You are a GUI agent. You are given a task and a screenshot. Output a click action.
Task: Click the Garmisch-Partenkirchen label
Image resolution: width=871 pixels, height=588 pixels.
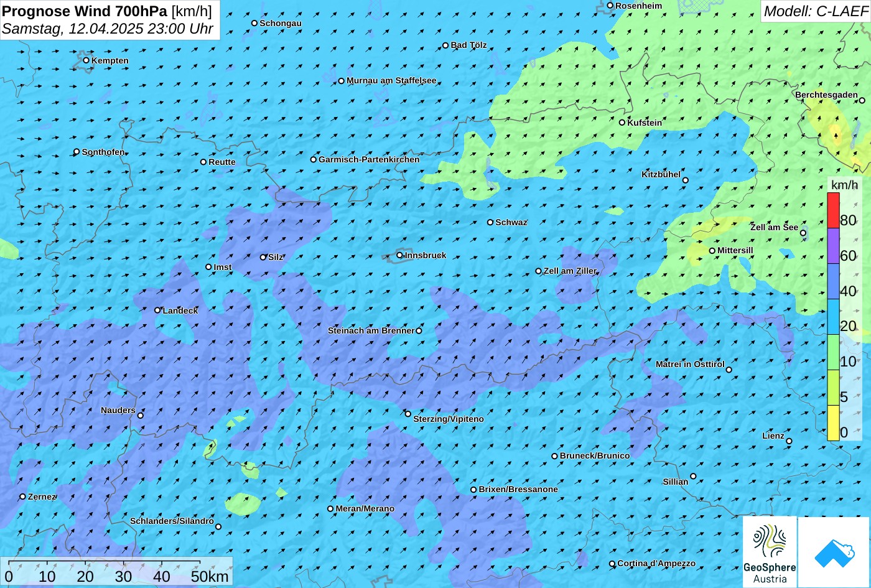tap(369, 159)
